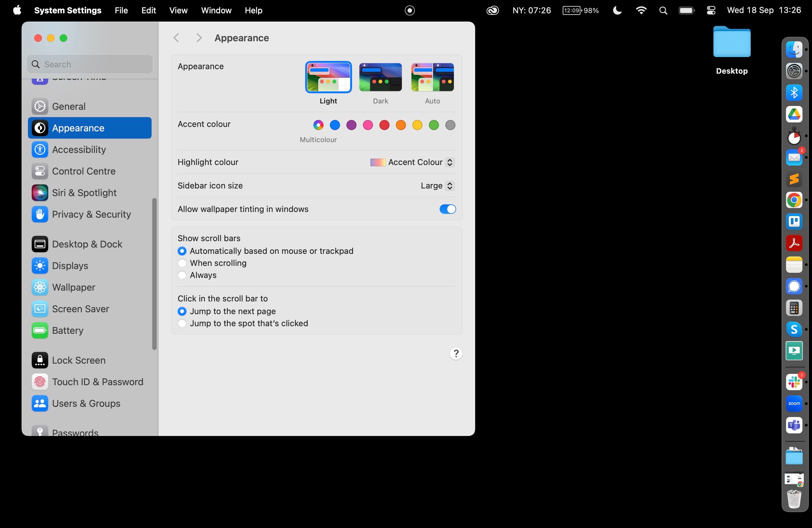The height and width of the screenshot is (528, 812).
Task: Open the Highlight colour dropdown
Action: point(412,162)
